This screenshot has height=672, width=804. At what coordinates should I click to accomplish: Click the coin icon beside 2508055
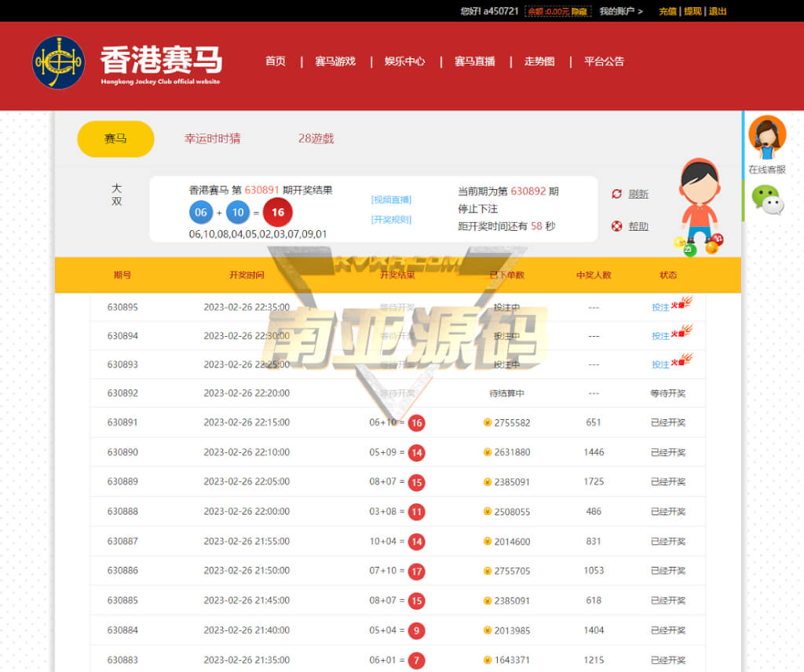[x=487, y=512]
